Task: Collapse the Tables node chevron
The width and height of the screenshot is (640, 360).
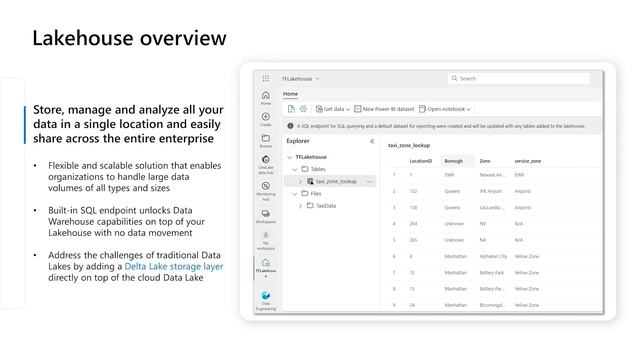Action: pos(295,169)
